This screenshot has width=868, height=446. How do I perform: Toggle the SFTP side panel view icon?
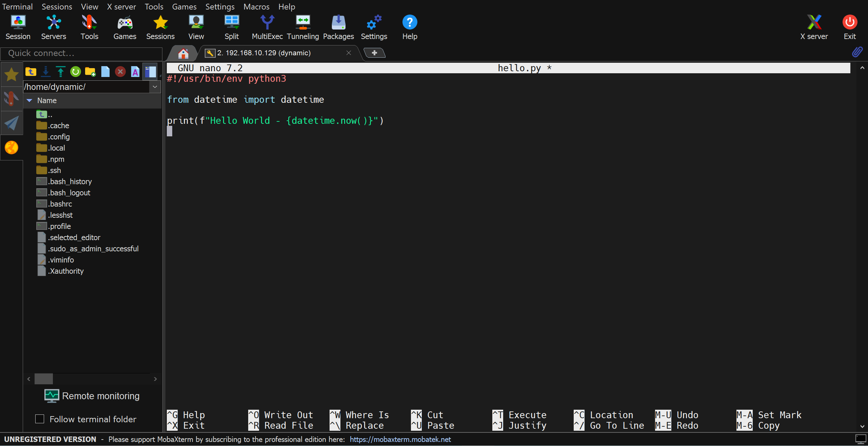[150, 72]
